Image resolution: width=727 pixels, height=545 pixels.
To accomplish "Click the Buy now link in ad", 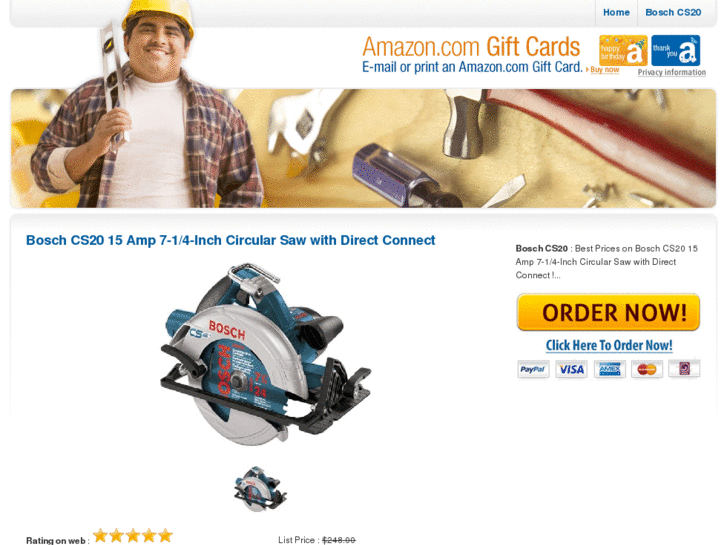I will [604, 70].
